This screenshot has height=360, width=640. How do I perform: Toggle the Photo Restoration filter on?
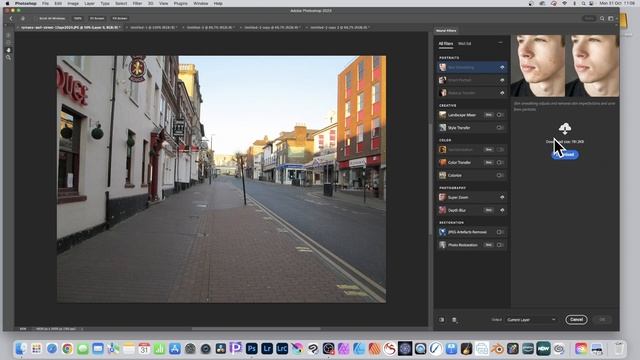pos(500,245)
